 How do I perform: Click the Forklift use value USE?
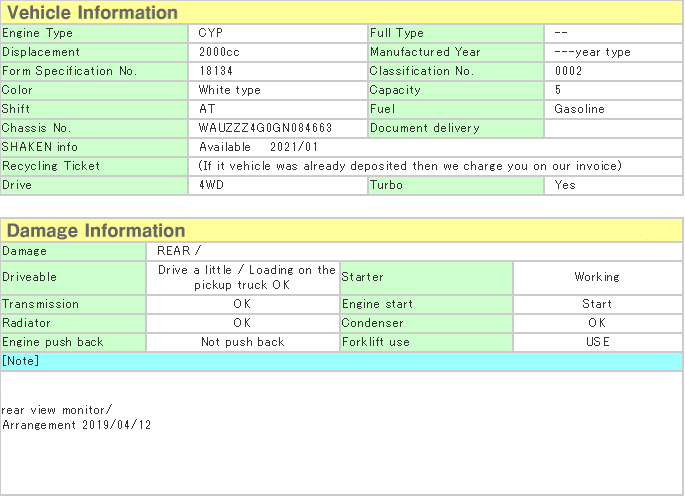click(597, 342)
